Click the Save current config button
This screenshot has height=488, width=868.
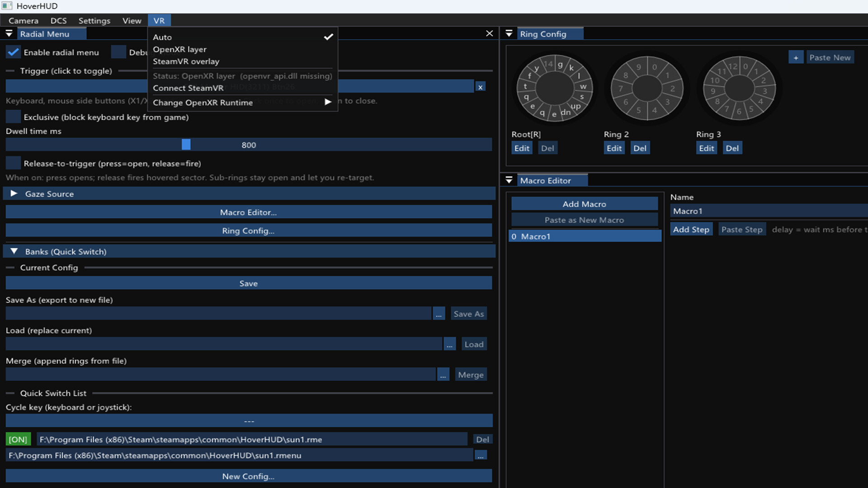[249, 283]
